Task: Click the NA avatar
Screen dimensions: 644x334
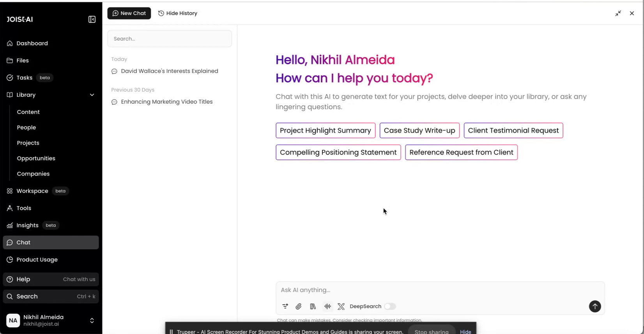Action: [13, 320]
